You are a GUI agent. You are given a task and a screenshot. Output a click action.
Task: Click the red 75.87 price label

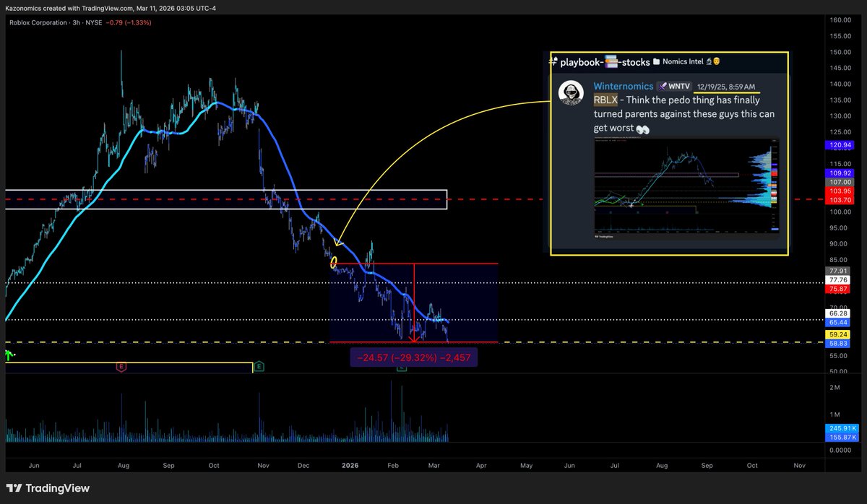[839, 288]
